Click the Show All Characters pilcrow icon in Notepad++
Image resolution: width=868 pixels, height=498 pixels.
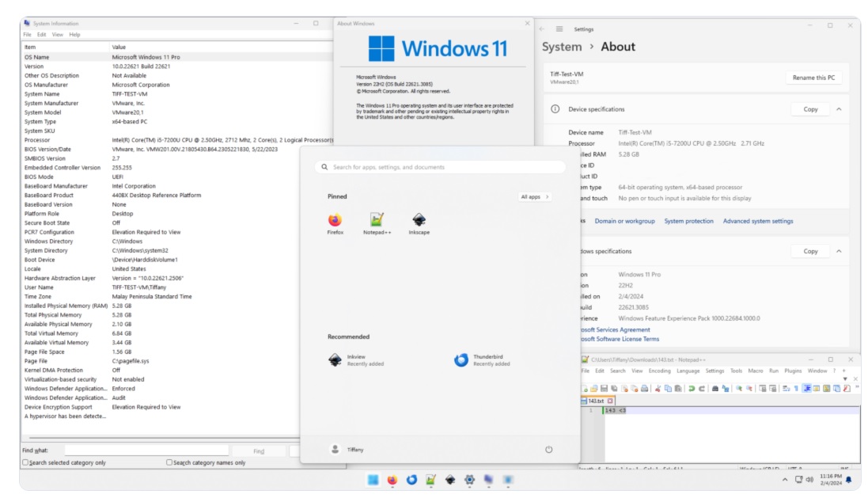tap(796, 389)
